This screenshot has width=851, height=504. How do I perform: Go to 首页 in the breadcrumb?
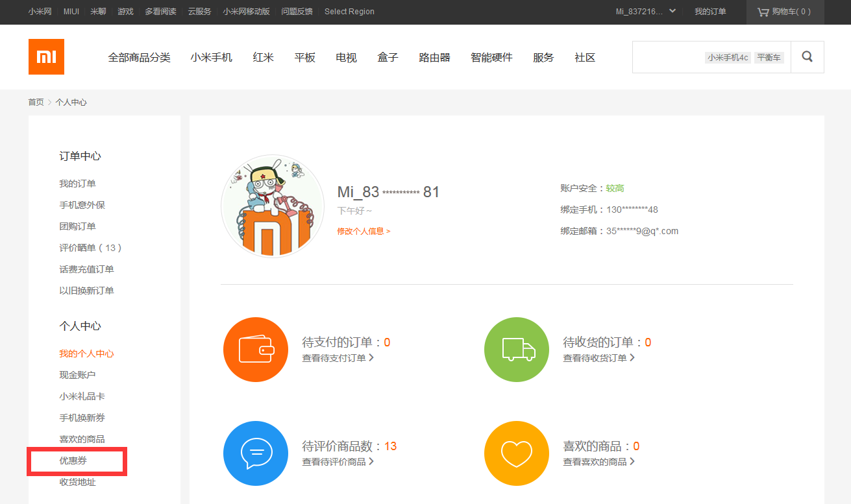coord(36,102)
